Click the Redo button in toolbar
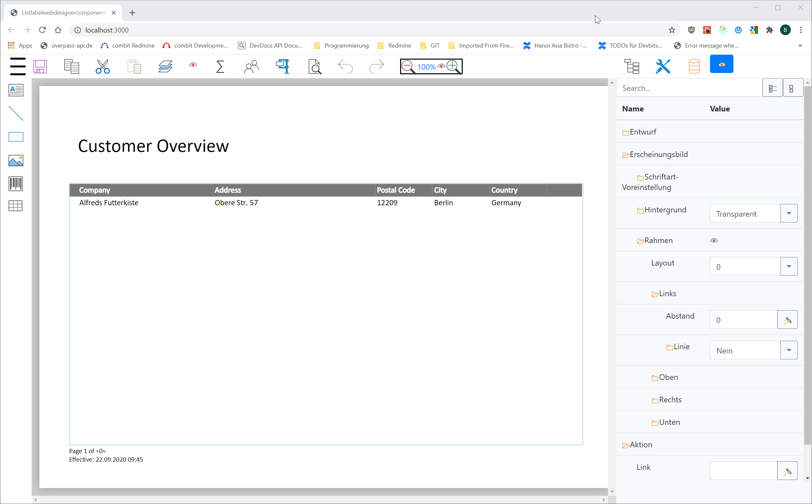The image size is (812, 504). 376,66
